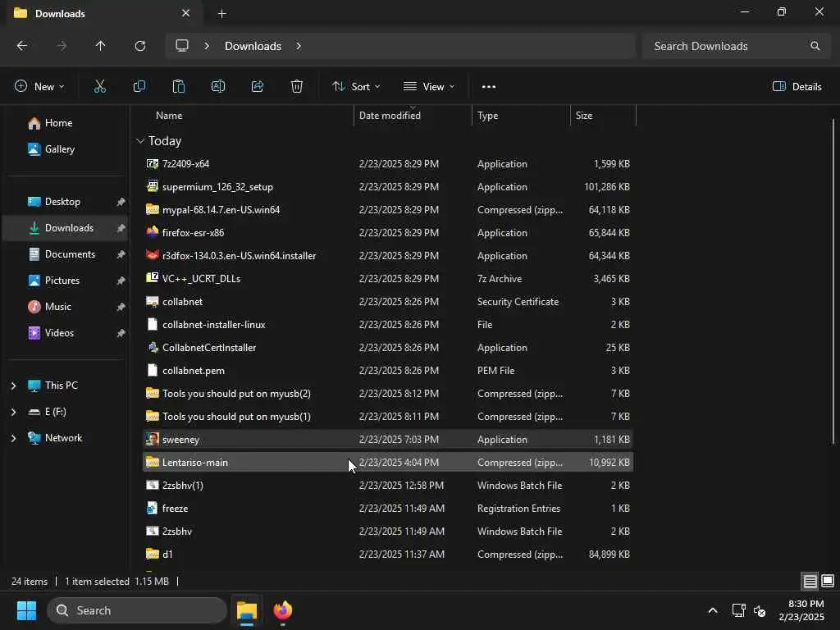Viewport: 840px width, 630px height.
Task: Select mypal-68.14.7.en-US.win64 archive
Action: point(221,209)
